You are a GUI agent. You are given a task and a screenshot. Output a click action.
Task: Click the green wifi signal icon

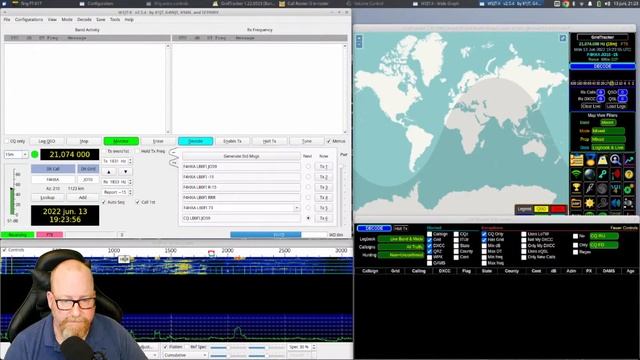[x=576, y=174]
